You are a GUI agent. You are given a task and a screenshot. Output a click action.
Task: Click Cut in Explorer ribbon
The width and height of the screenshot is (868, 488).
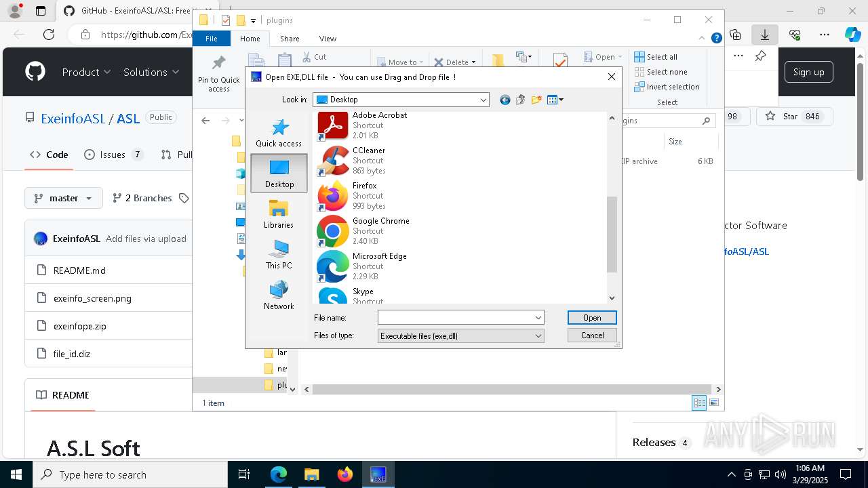pos(314,57)
